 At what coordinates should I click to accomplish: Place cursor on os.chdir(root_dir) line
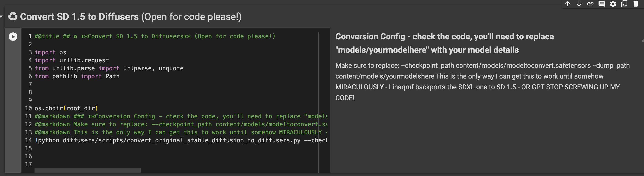tap(66, 108)
